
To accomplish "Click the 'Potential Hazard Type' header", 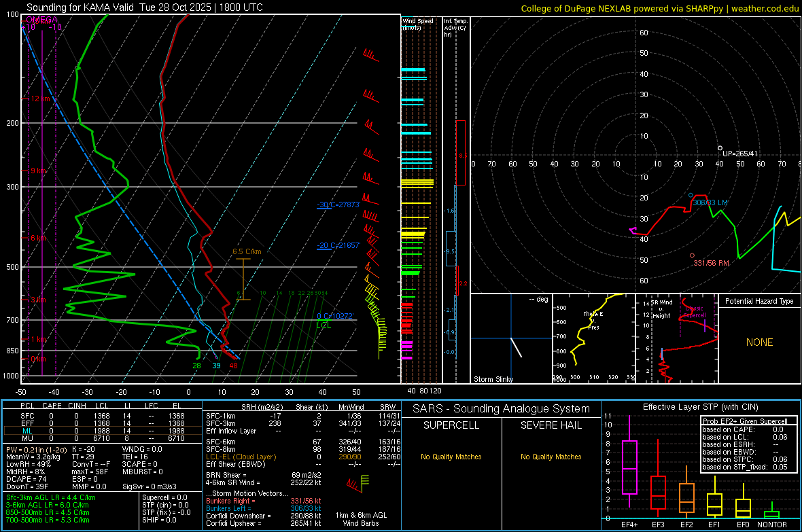I will pos(759,301).
